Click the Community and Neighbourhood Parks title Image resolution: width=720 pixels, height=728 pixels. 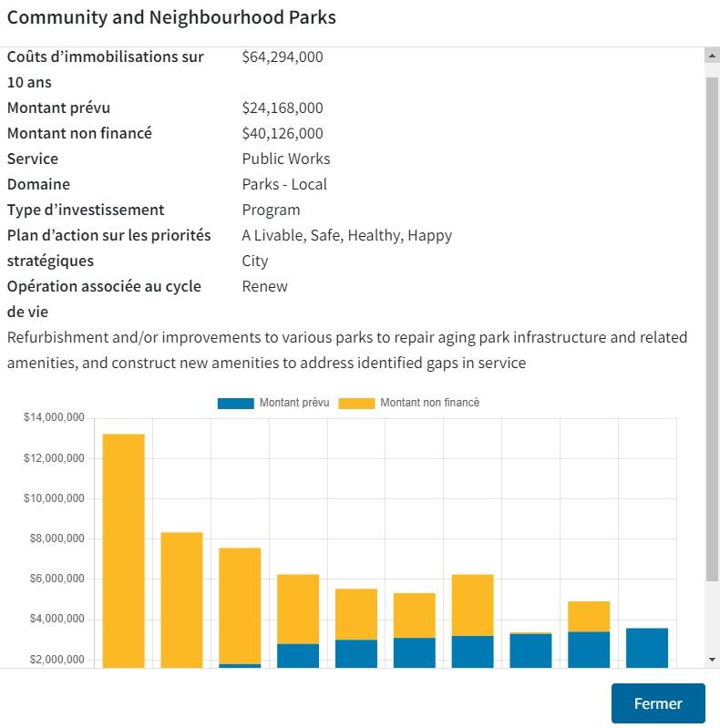point(171,17)
